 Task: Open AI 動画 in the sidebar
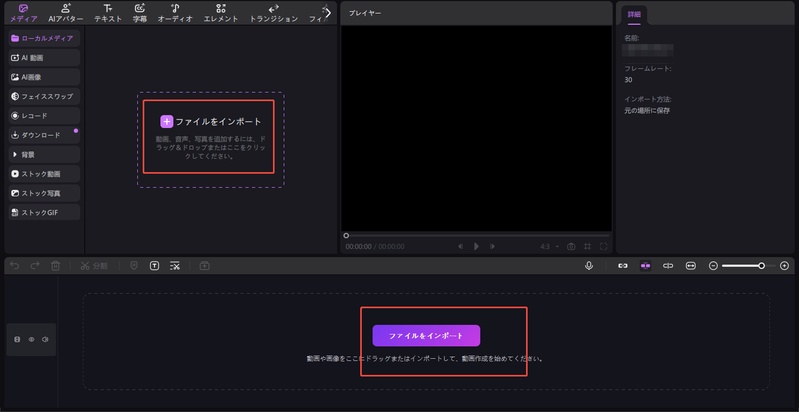[44, 58]
